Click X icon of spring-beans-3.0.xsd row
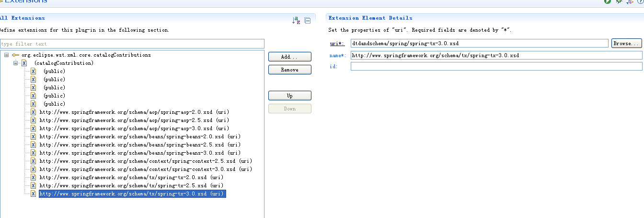 pos(34,153)
